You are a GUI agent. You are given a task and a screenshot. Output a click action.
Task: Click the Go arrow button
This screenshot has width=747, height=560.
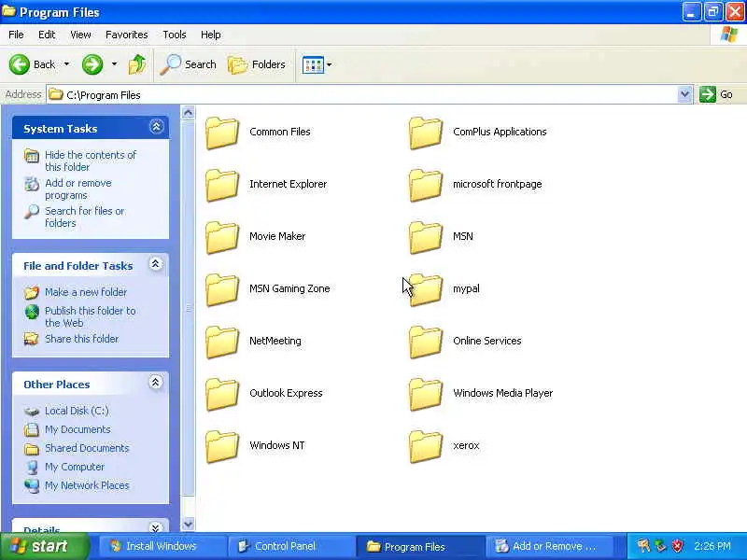click(708, 94)
